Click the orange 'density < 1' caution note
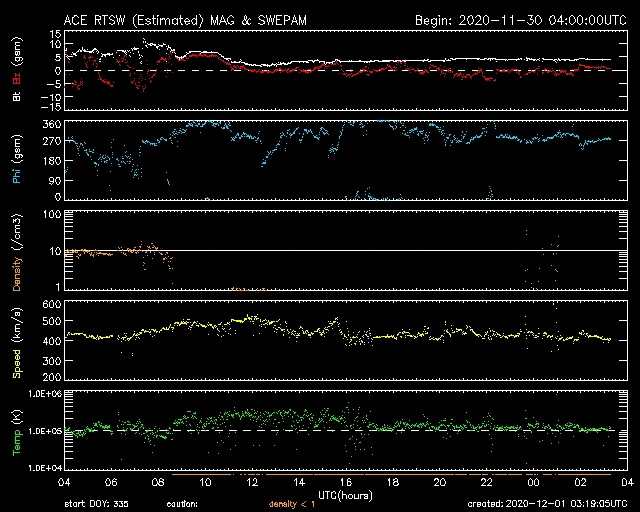Viewport: 640px width, 512px height. click(x=291, y=504)
